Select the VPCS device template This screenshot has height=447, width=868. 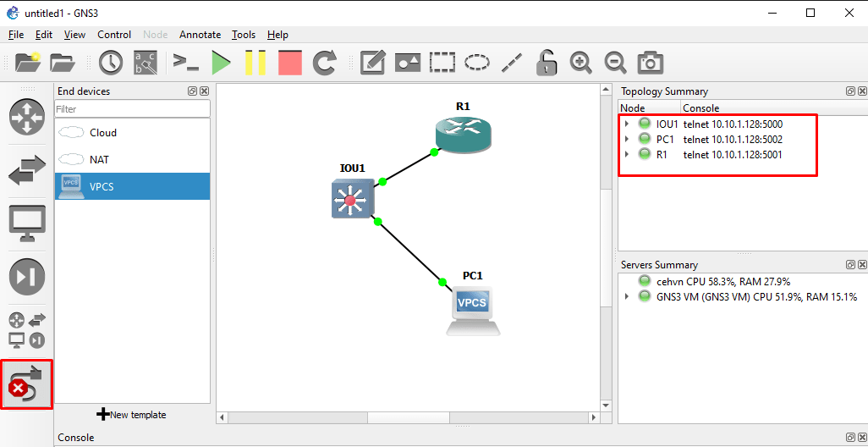point(132,186)
